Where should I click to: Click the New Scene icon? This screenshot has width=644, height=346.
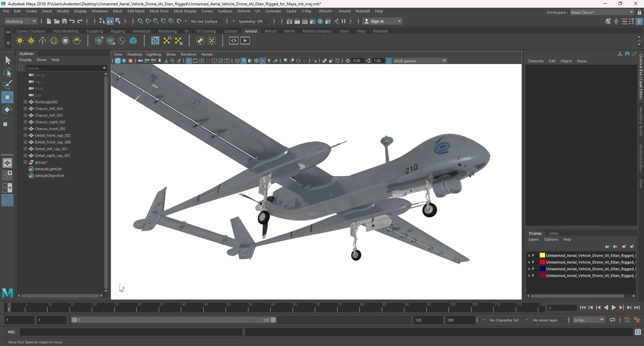coord(49,21)
